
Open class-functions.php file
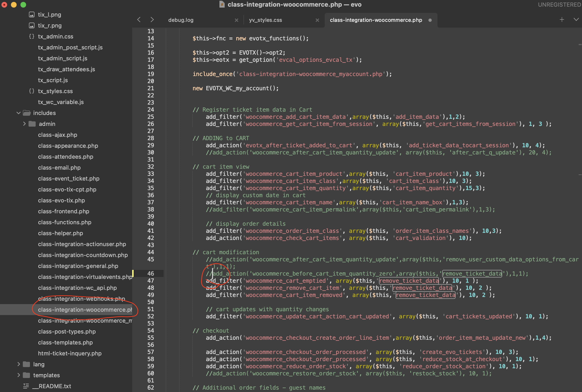(64, 222)
